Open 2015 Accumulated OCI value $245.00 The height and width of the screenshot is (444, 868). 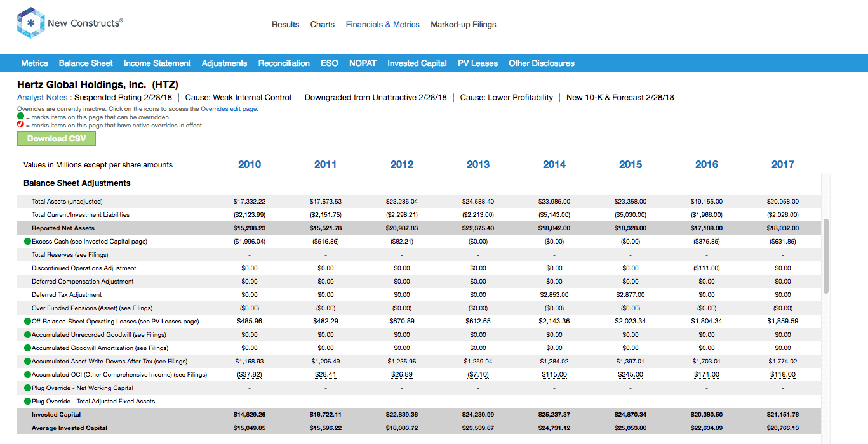tap(631, 375)
